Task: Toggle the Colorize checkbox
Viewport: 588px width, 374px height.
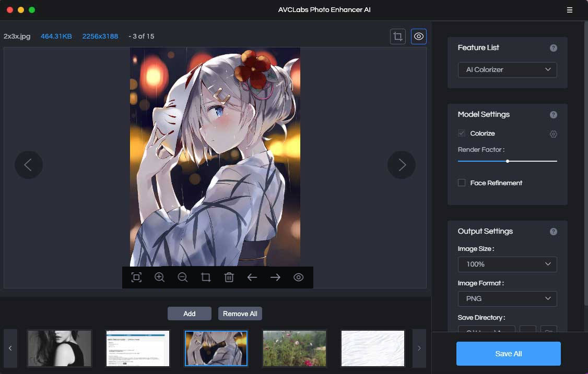Action: coord(462,134)
